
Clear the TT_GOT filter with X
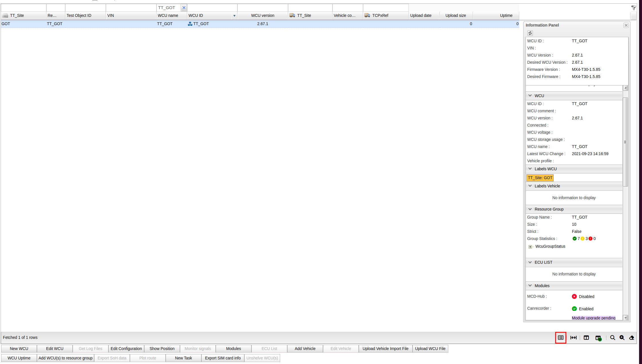[x=184, y=8]
